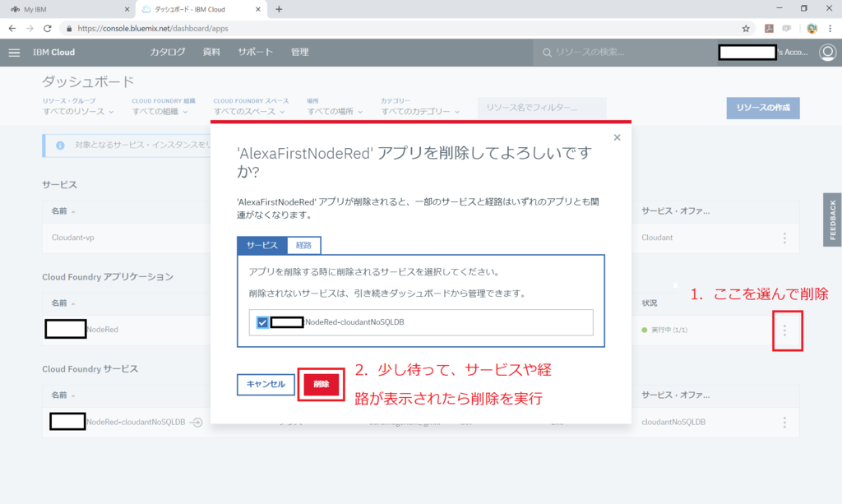Click the search magnifier icon
The width and height of the screenshot is (842, 504).
pyautogui.click(x=547, y=53)
